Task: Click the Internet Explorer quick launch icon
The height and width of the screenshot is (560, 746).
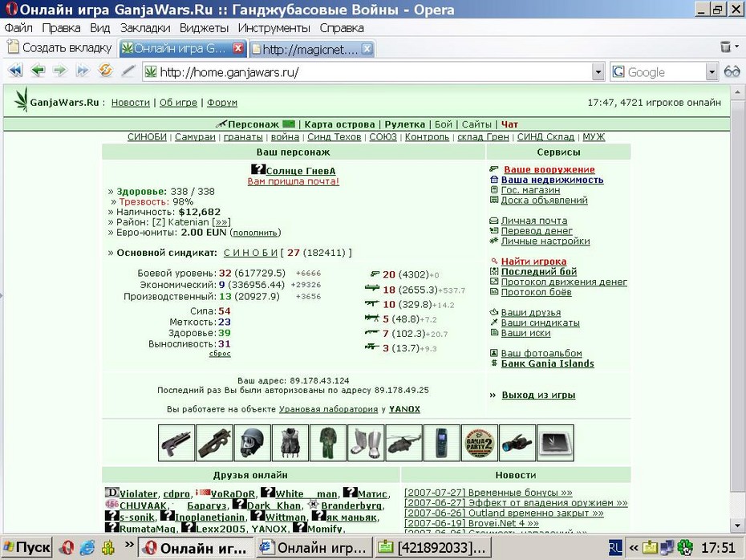Action: click(x=87, y=548)
